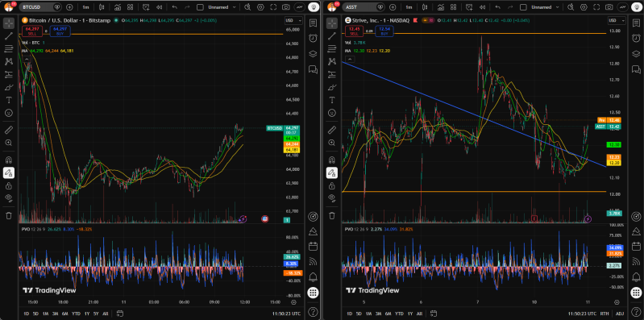Screen dimensions: 644x320
Task: Click the ASST symbol search field
Action: click(x=359, y=7)
